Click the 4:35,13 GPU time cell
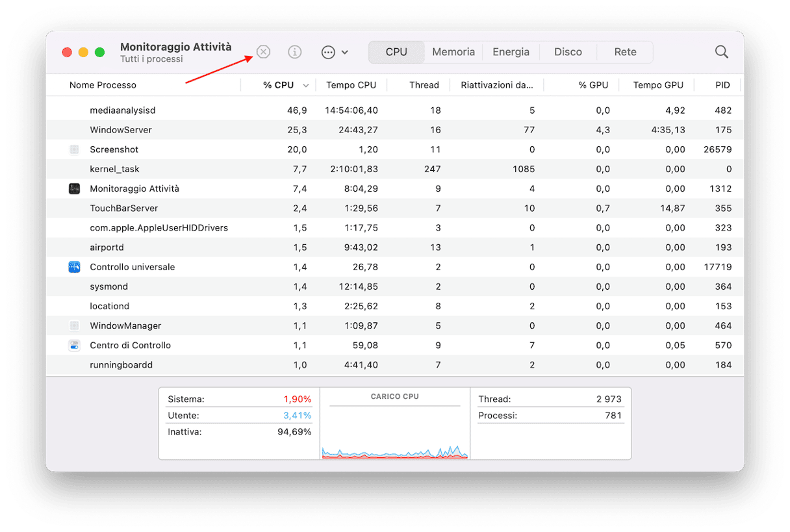The width and height of the screenshot is (790, 532). (669, 130)
